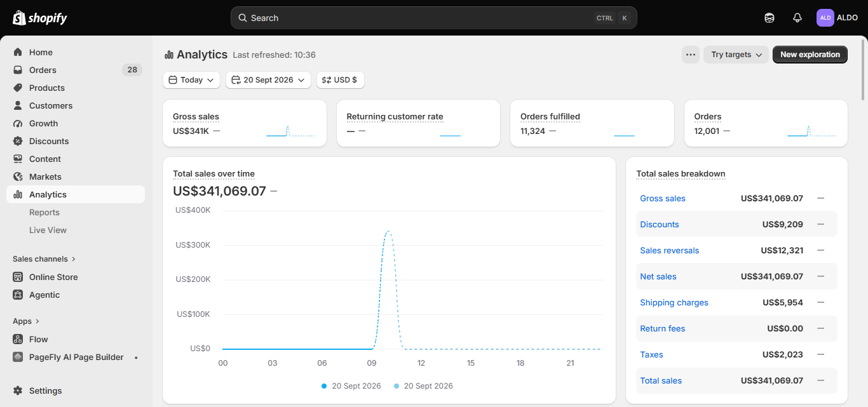Click the Markets globe icon
868x407 pixels.
18,177
